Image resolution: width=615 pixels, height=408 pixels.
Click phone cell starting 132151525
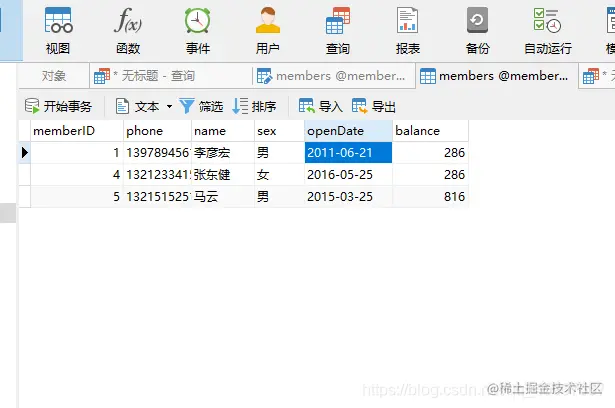point(158,196)
